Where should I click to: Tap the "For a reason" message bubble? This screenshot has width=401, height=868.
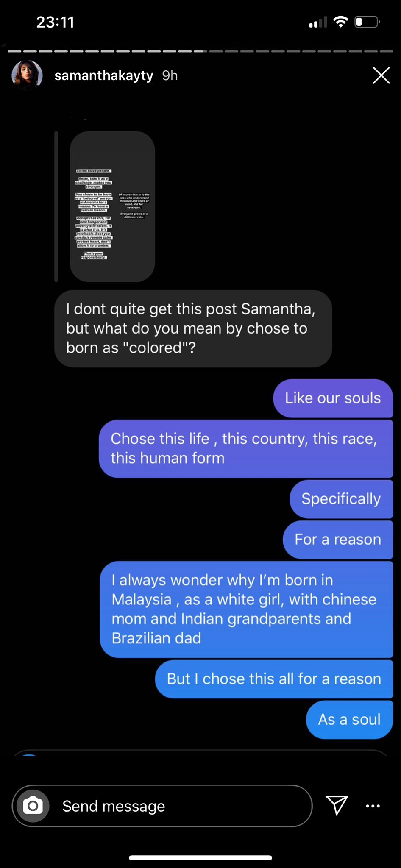click(338, 540)
